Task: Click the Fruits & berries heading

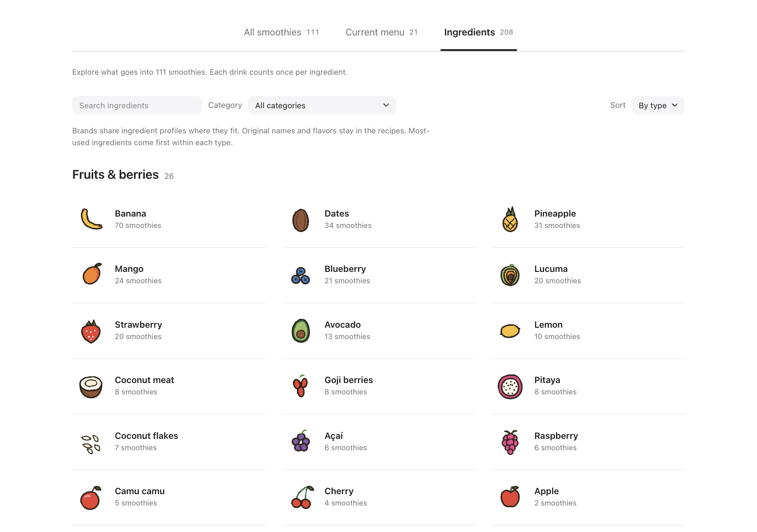Action: (x=115, y=175)
